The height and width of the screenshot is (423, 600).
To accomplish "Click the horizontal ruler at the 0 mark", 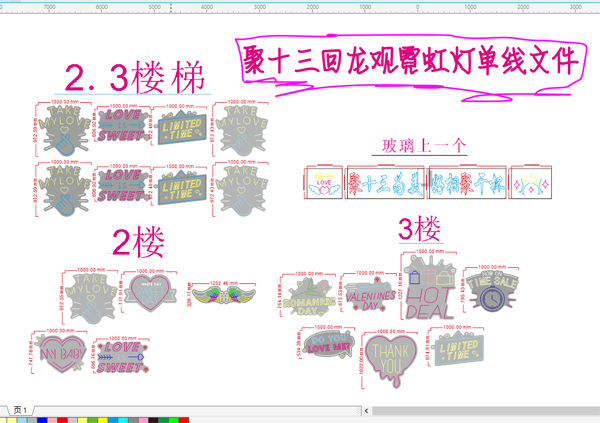I will pos(417,7).
